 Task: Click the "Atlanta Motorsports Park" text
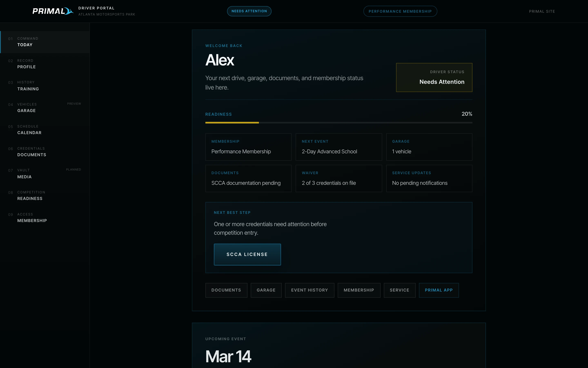pyautogui.click(x=107, y=14)
